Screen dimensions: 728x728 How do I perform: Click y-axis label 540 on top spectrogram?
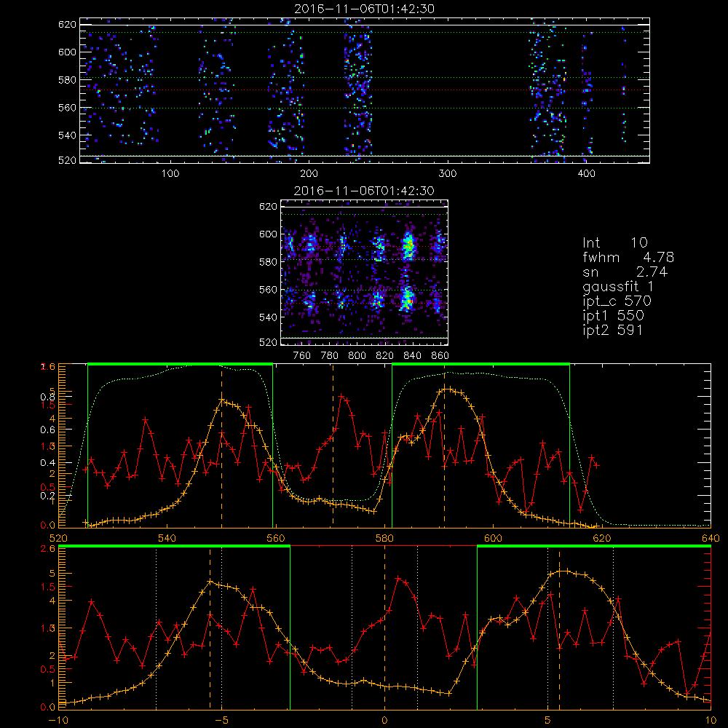(x=67, y=135)
